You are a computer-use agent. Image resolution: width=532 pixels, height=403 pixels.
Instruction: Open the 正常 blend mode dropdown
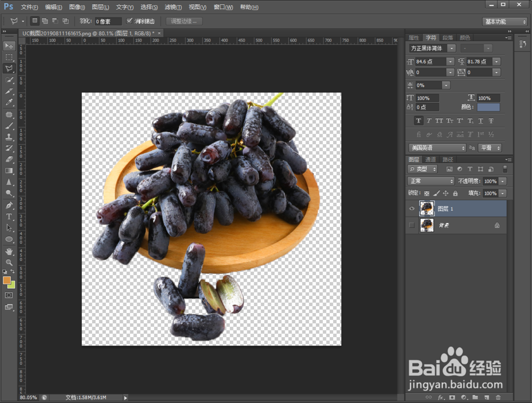click(430, 181)
